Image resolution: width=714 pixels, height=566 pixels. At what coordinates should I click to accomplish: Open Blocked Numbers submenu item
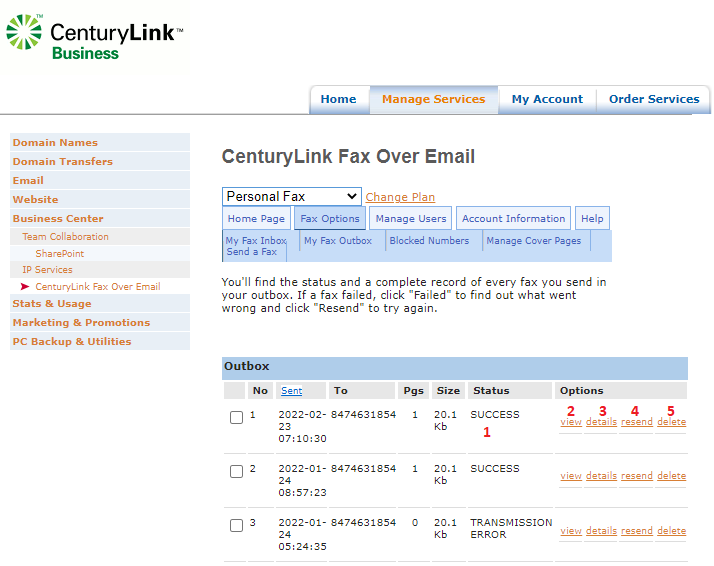pyautogui.click(x=429, y=241)
